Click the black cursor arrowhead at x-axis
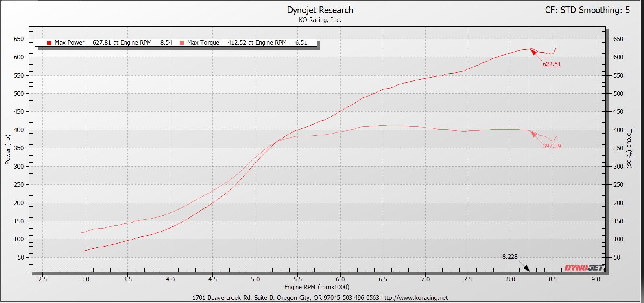Viewport: 644px width, 303px height. pyautogui.click(x=526, y=268)
